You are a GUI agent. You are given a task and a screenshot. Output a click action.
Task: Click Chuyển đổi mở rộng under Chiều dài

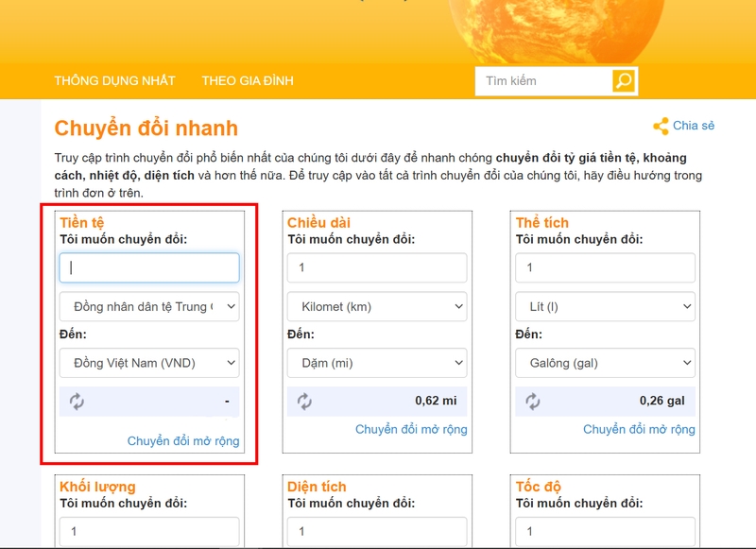coord(411,429)
